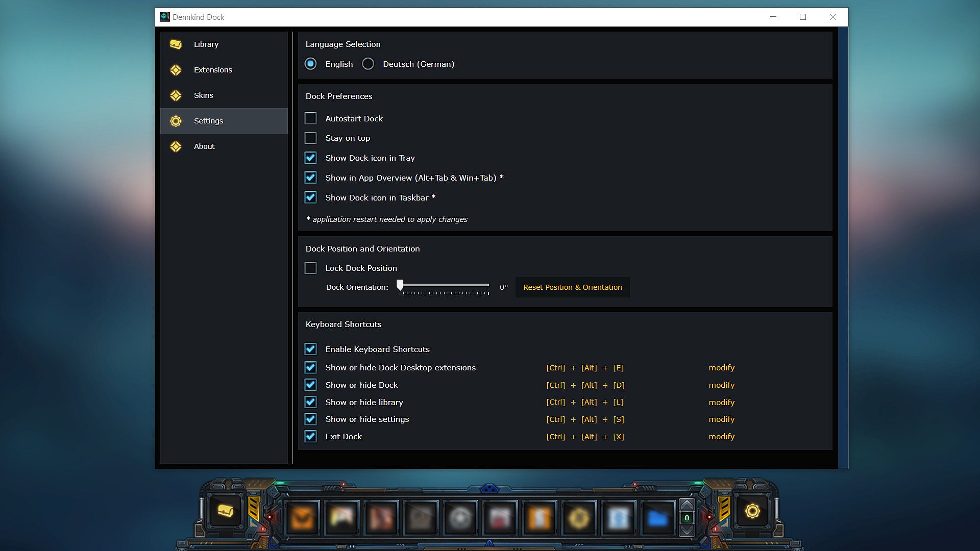This screenshot has height=551, width=980.
Task: Click modify for Exit Dock shortcut
Action: coord(721,437)
